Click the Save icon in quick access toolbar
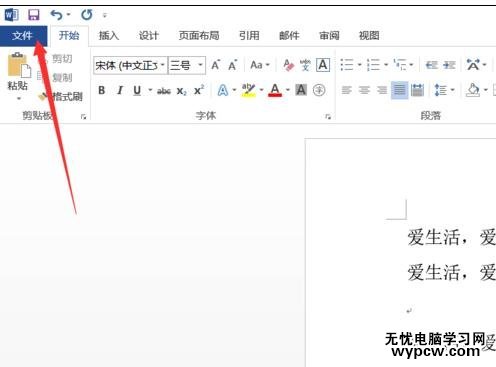Image resolution: width=496 pixels, height=367 pixels. coord(33,15)
